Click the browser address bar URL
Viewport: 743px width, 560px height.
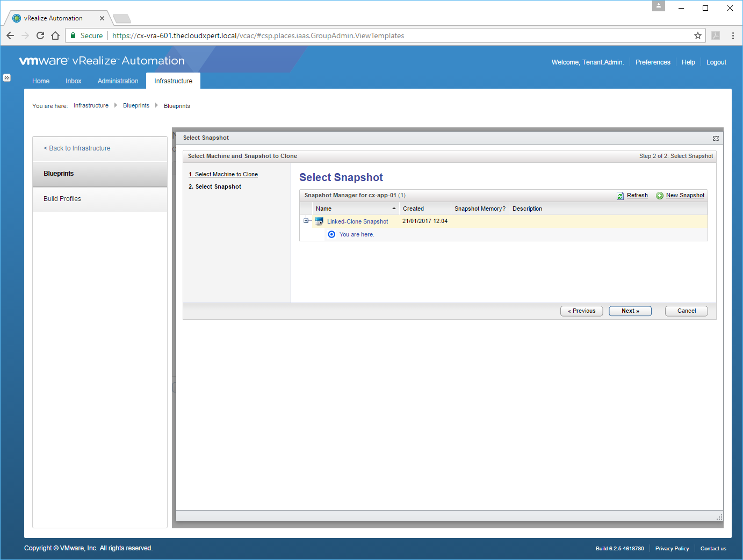258,35
